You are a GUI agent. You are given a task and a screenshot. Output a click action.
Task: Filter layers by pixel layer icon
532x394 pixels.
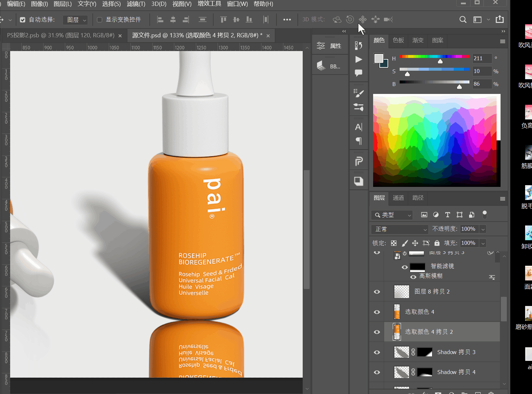pos(424,215)
